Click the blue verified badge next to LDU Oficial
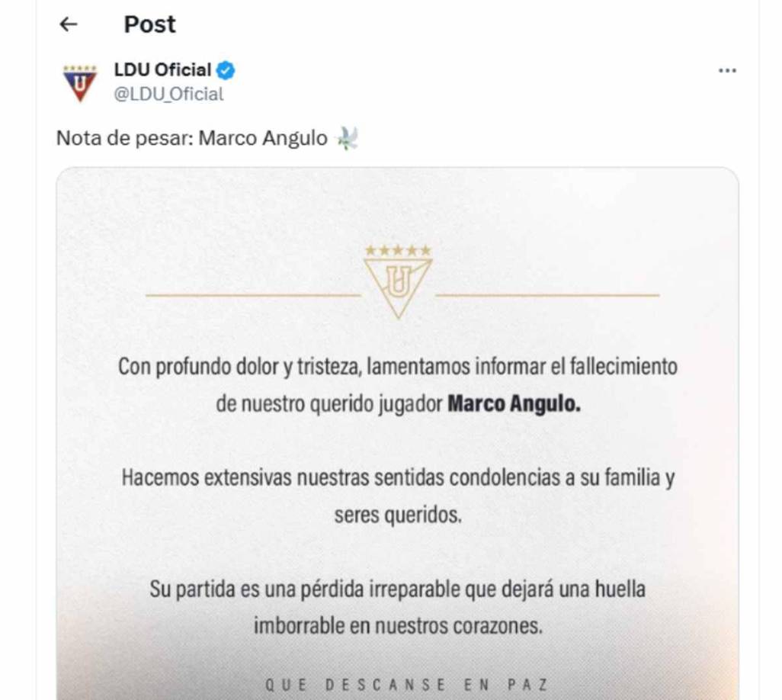The image size is (782, 700). [226, 69]
